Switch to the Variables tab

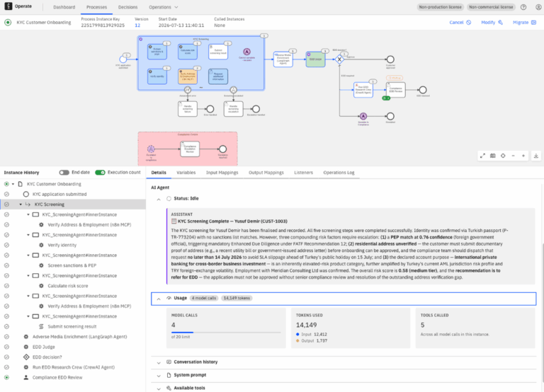click(186, 172)
